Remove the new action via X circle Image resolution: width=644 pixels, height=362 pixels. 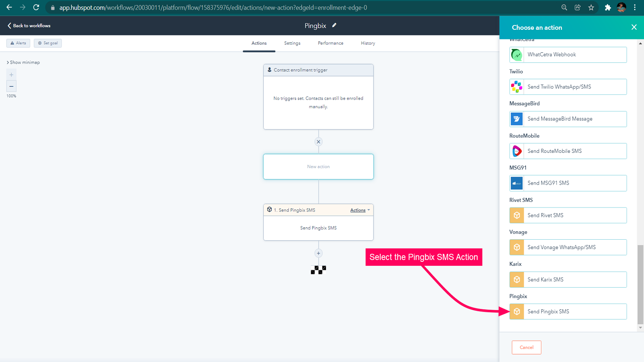tap(318, 142)
